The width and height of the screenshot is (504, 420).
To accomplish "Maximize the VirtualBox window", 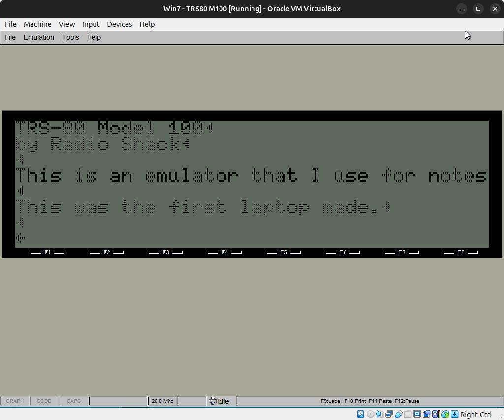I will pos(478,9).
